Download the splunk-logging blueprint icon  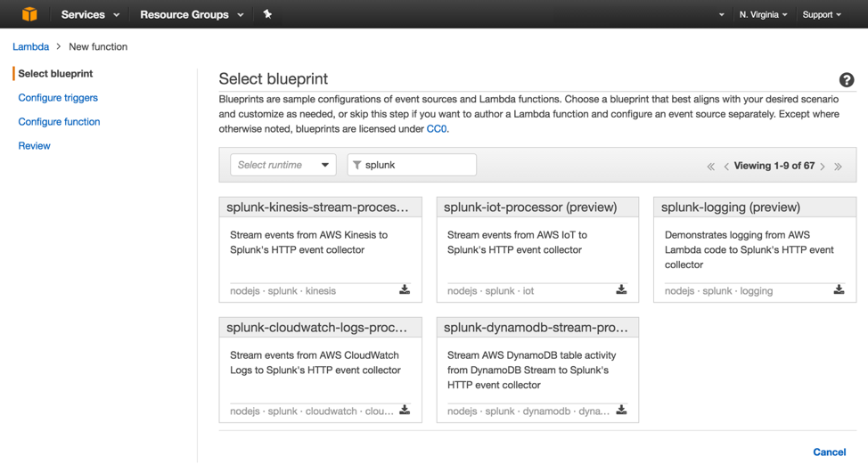pyautogui.click(x=839, y=289)
